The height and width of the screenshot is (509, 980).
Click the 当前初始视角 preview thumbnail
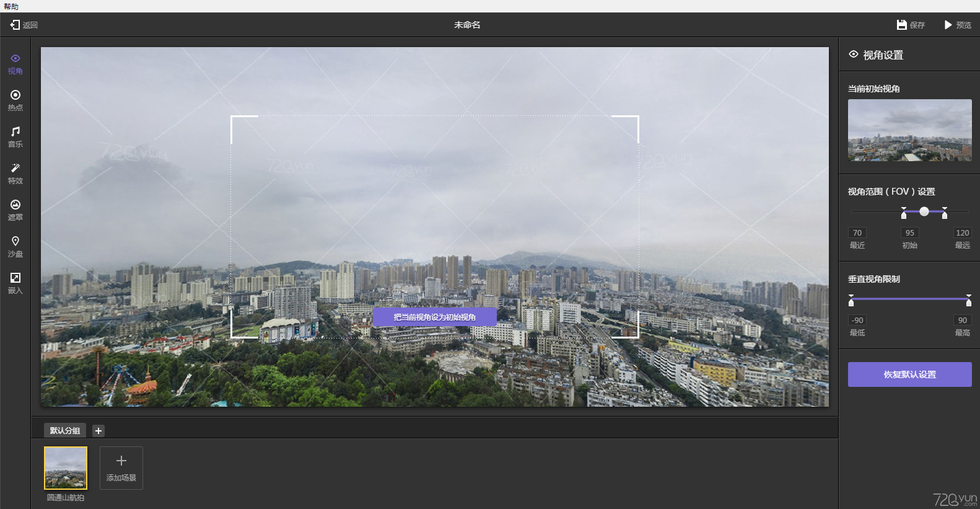[910, 130]
